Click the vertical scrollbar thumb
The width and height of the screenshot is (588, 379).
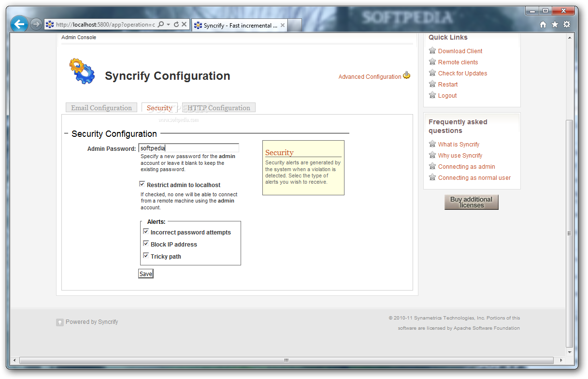(x=569, y=233)
